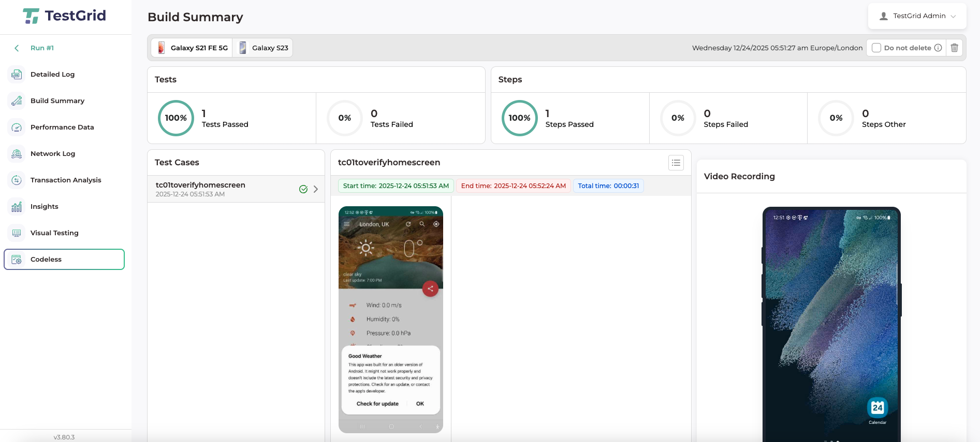Click the Network Log icon

click(x=17, y=153)
